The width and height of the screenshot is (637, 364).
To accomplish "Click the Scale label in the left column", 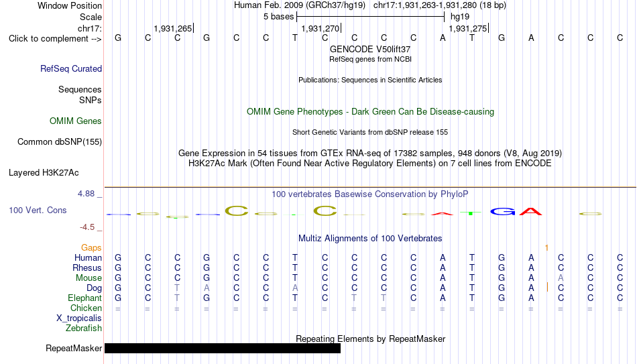I will coord(91,17).
